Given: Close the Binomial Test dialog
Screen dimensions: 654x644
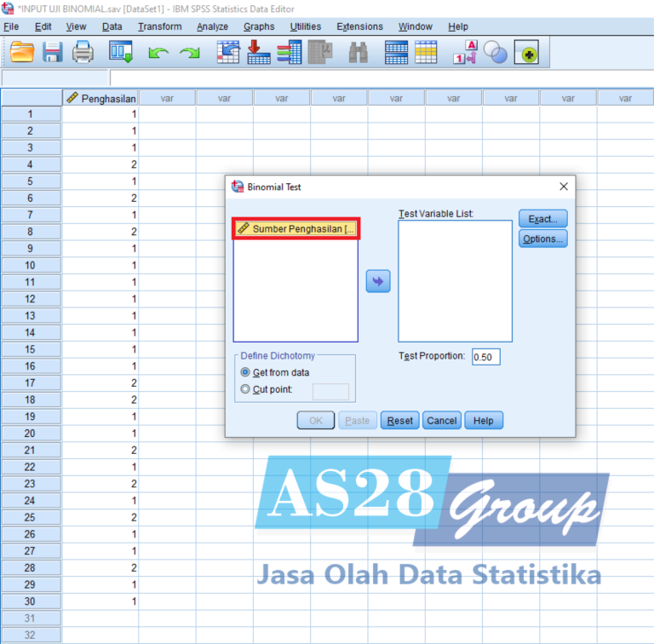Looking at the screenshot, I should pos(563,187).
